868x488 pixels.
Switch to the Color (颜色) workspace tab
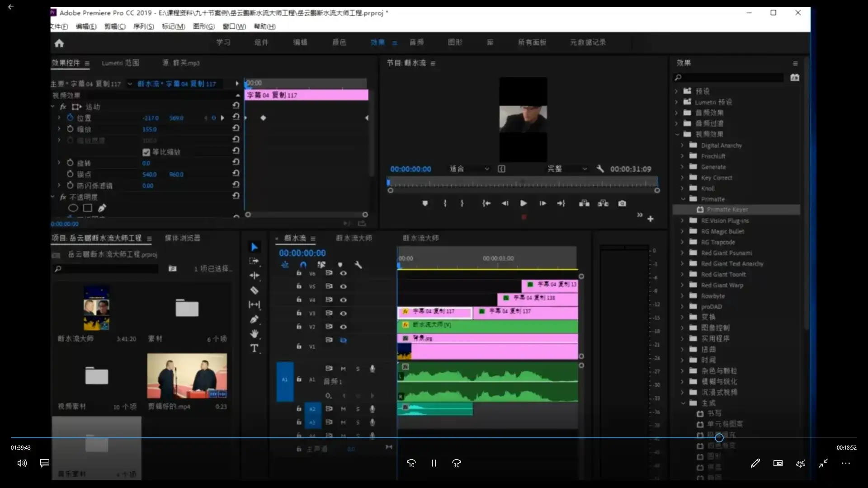pyautogui.click(x=339, y=42)
